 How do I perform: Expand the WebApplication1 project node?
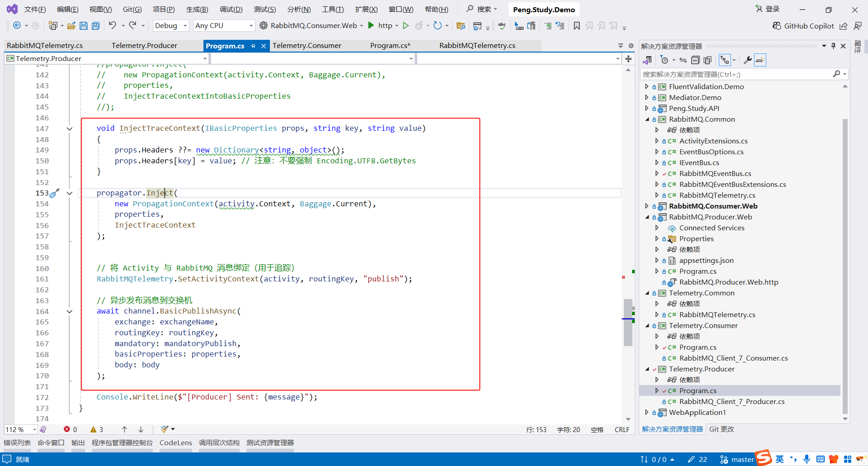(x=646, y=412)
